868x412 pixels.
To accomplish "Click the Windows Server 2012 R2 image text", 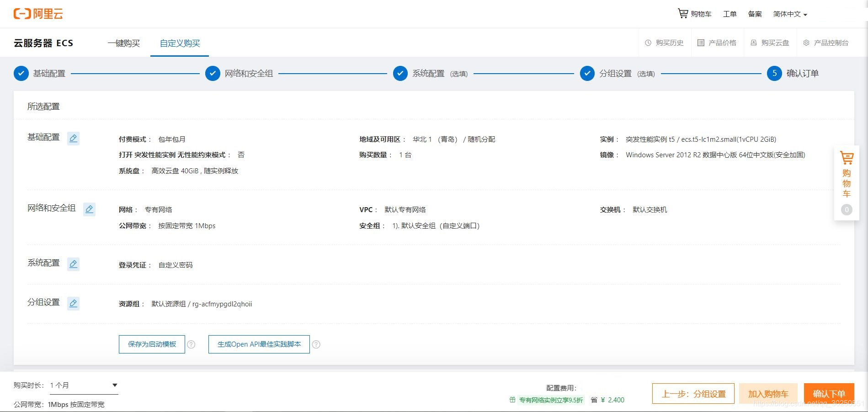I will tap(715, 155).
